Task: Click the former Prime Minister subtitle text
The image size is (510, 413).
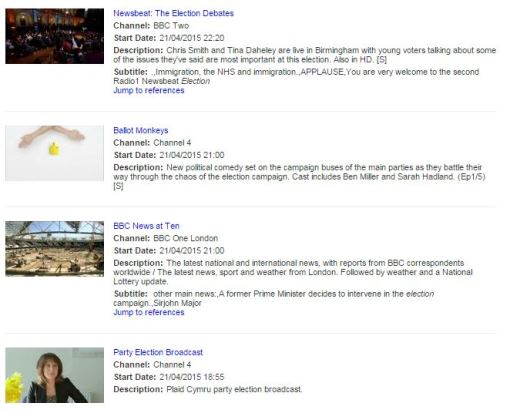Action: (x=274, y=298)
